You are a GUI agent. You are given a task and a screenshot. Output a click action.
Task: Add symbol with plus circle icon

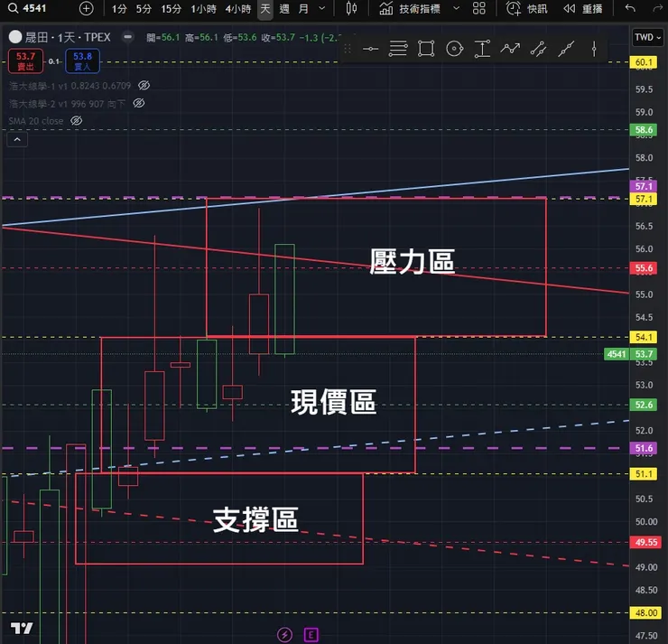[x=86, y=8]
